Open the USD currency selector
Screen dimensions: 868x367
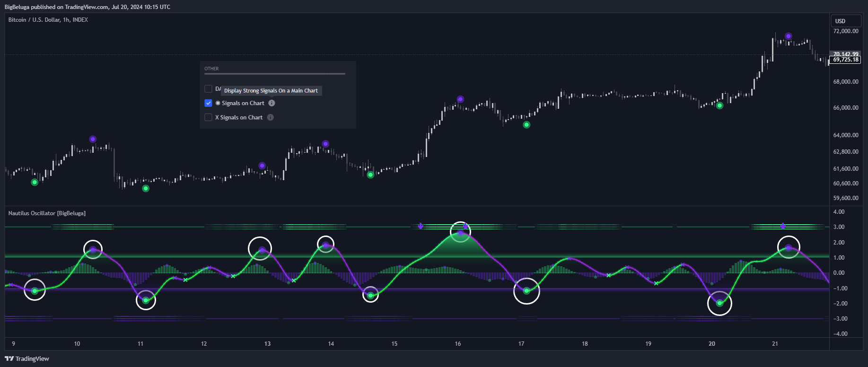(846, 21)
